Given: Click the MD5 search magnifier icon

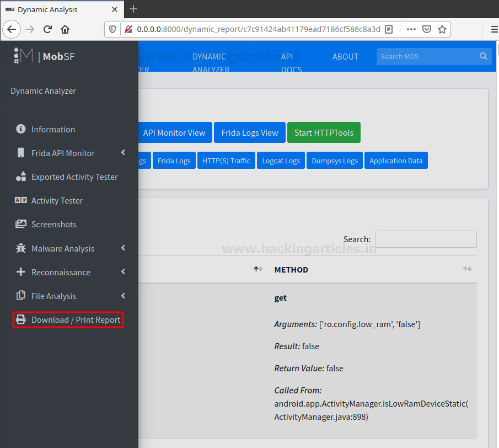Looking at the screenshot, I should coord(484,56).
